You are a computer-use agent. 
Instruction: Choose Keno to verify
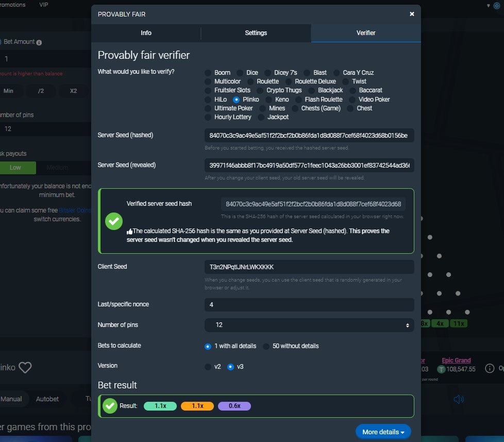pos(268,100)
